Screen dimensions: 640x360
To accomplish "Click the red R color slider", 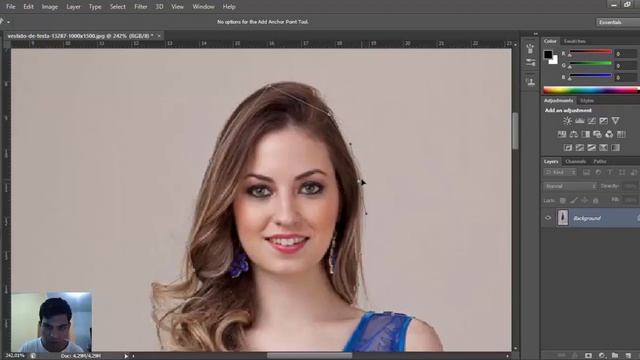I will click(x=591, y=52).
